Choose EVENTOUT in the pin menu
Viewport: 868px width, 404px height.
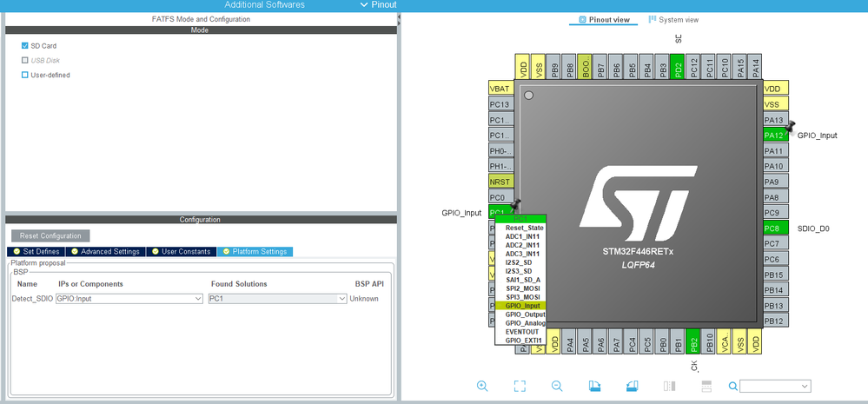click(520, 332)
